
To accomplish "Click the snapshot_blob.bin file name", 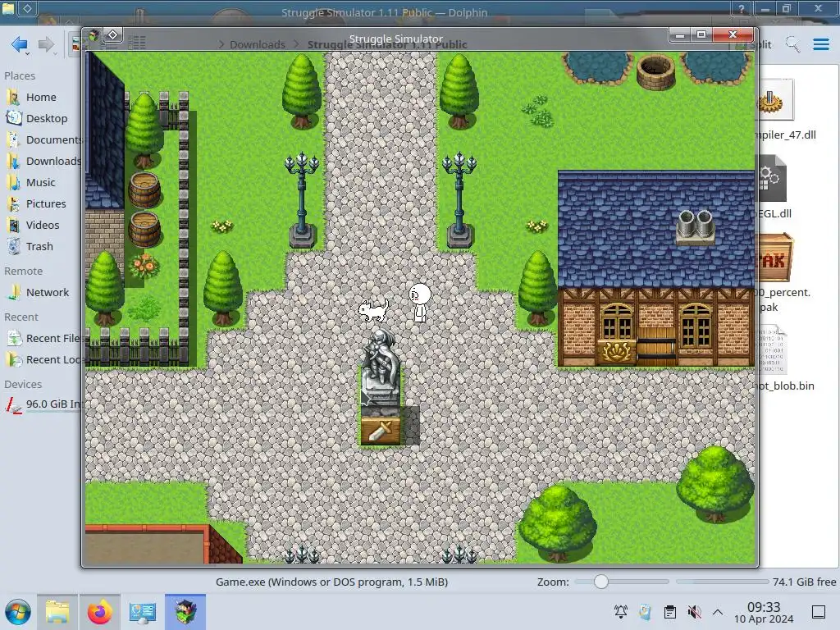I will (x=787, y=386).
